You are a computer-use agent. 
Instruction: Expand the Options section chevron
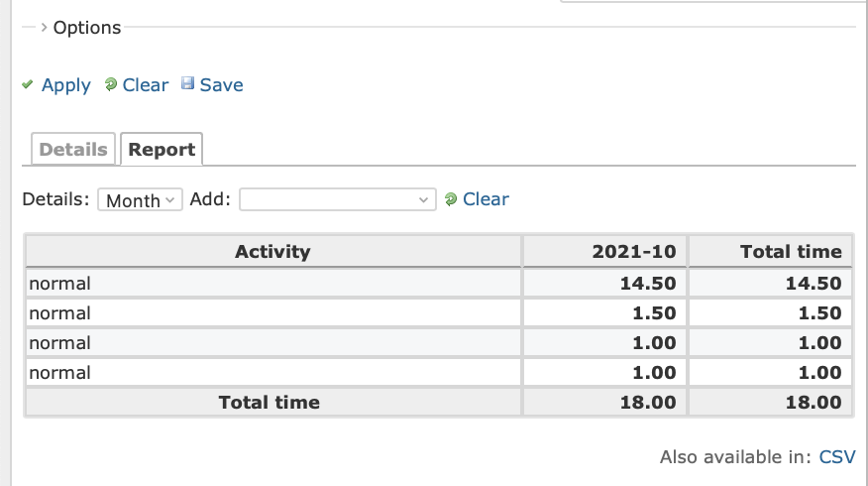(x=44, y=27)
